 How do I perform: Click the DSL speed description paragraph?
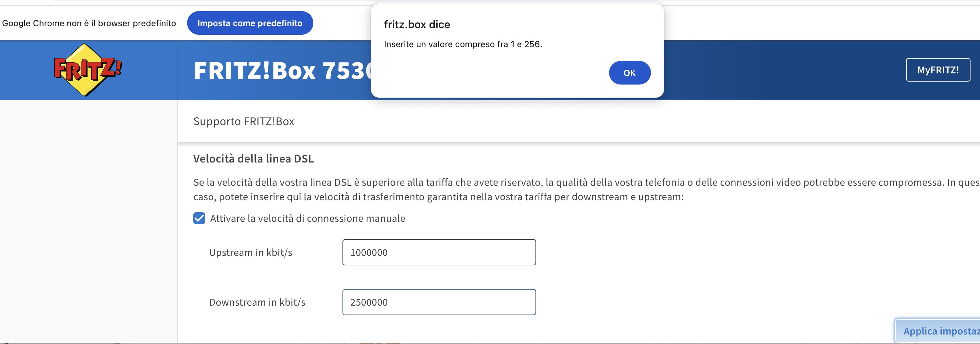[586, 189]
